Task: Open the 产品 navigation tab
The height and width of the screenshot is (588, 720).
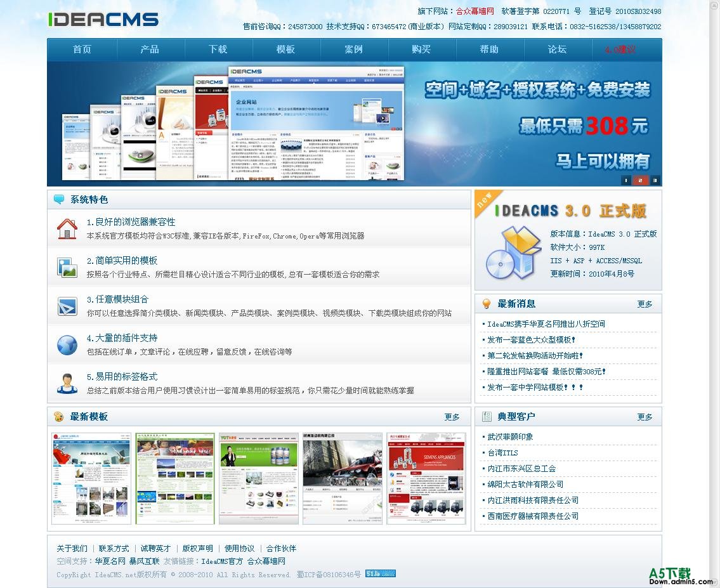Action: click(x=150, y=49)
